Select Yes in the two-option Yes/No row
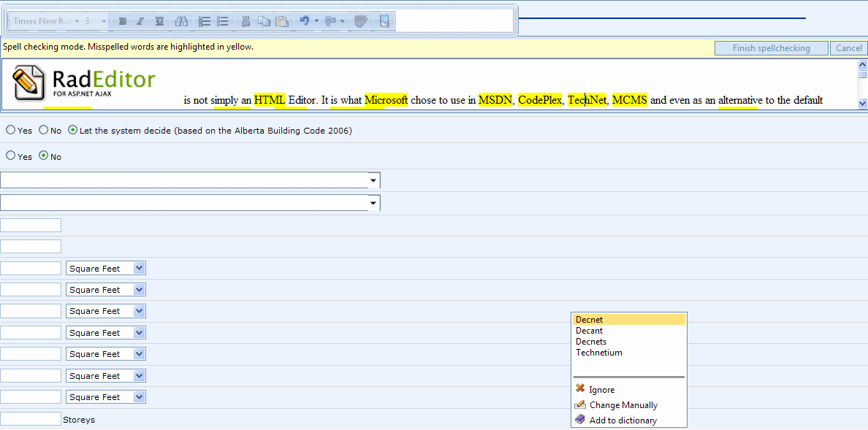The width and height of the screenshot is (868, 430). pyautogui.click(x=10, y=156)
